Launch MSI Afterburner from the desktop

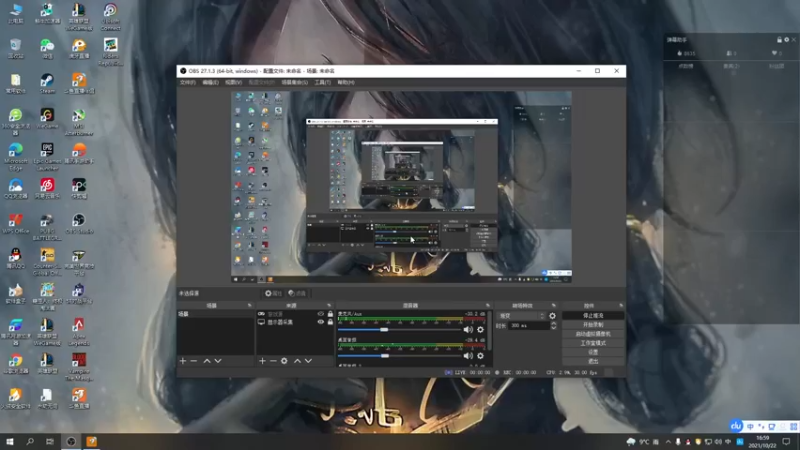tap(79, 122)
